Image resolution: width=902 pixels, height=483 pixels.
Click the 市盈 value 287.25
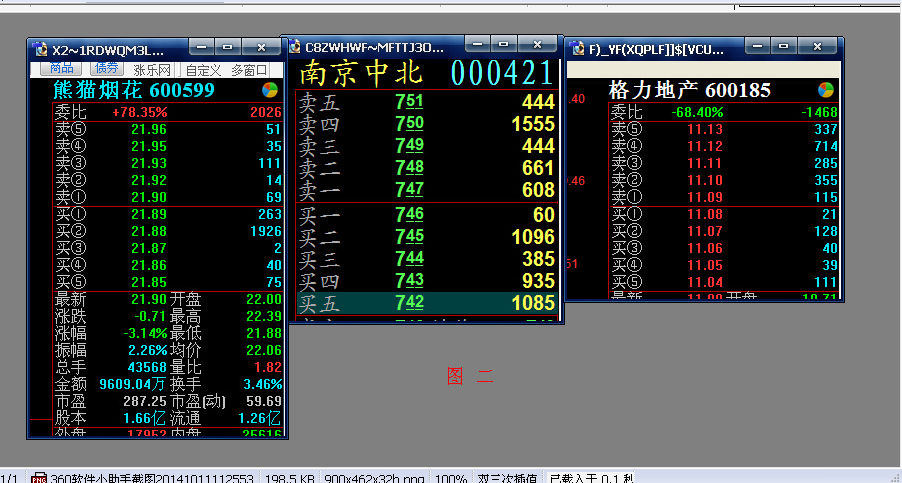[x=145, y=401]
